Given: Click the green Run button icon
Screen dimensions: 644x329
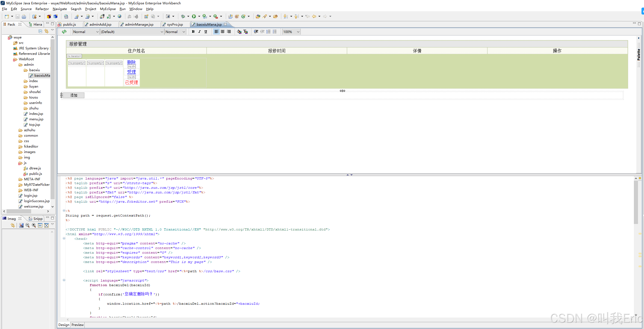Looking at the screenshot, I should pyautogui.click(x=194, y=16).
